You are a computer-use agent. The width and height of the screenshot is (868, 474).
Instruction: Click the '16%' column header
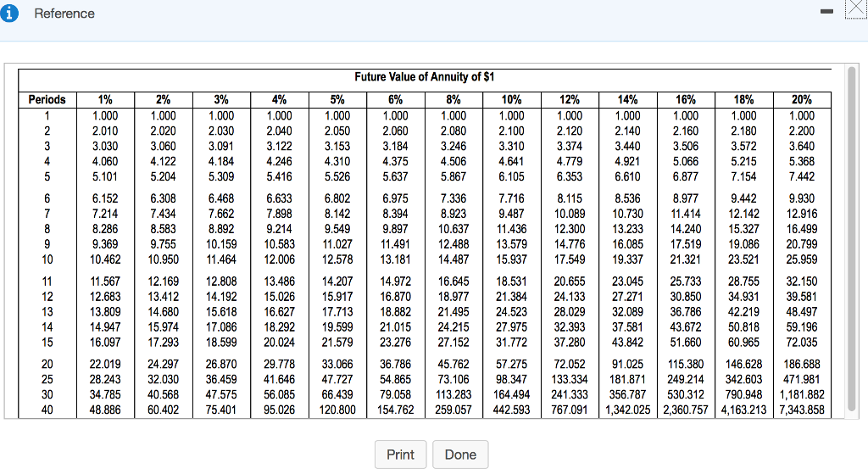point(685,100)
